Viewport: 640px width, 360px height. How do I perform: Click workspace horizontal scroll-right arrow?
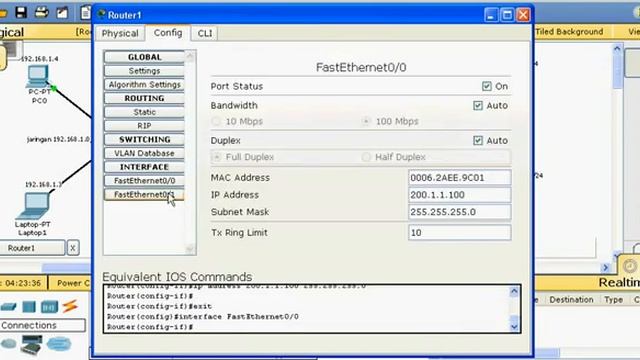(606, 267)
